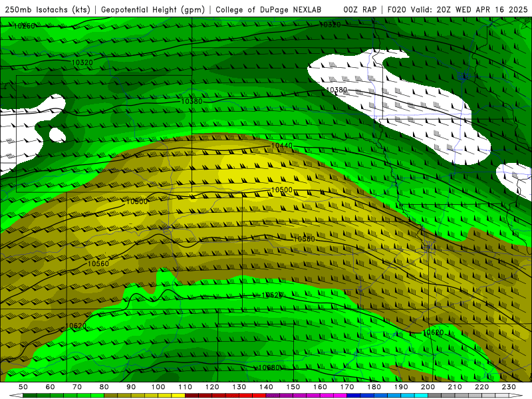
Task: Click the 130 legend value
Action: pos(239,387)
